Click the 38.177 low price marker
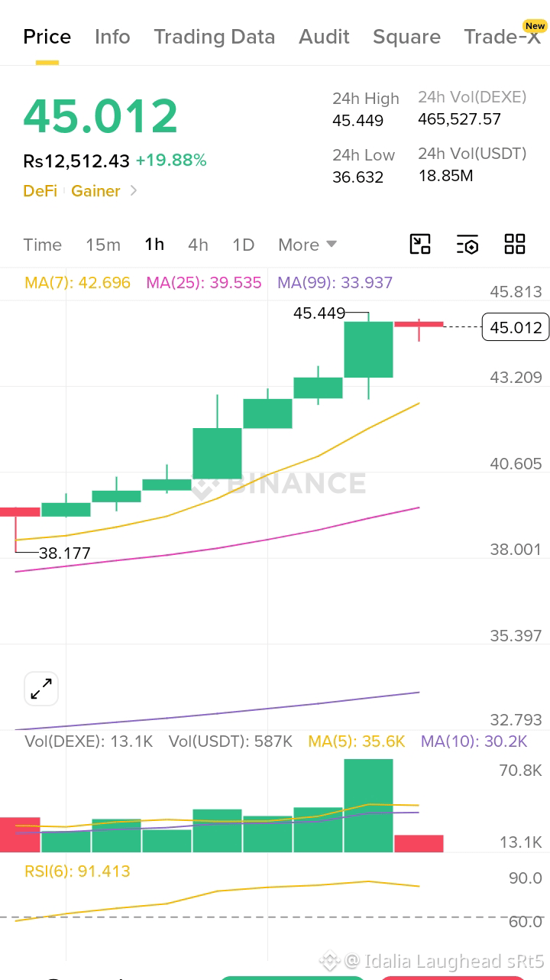This screenshot has height=980, width=550. [65, 553]
